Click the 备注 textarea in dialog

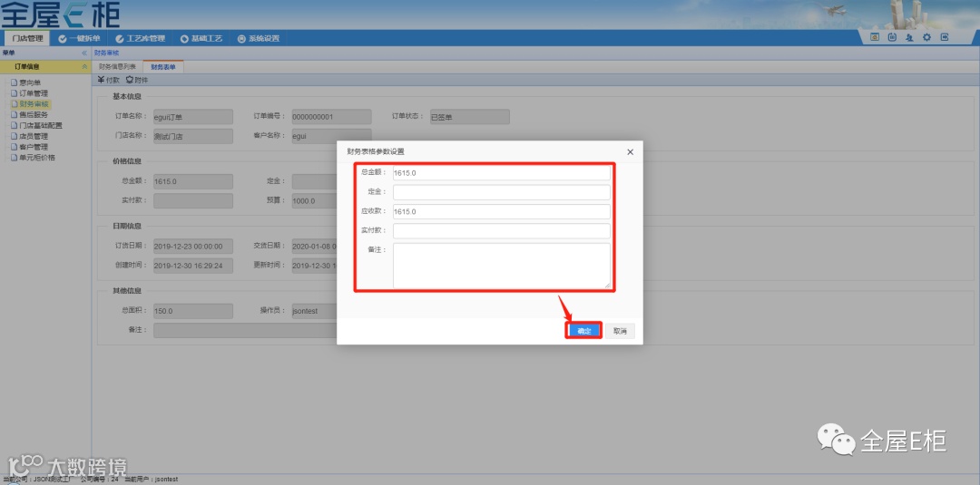[x=501, y=266]
